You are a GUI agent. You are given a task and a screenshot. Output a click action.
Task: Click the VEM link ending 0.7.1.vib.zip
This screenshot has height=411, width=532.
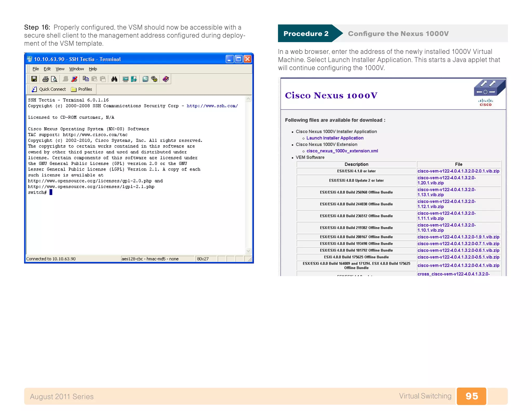[458, 244]
